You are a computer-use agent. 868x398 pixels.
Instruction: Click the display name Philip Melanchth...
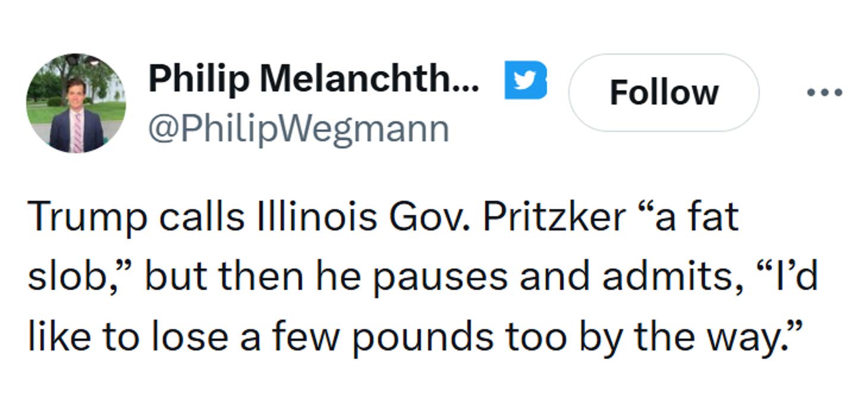[x=313, y=78]
